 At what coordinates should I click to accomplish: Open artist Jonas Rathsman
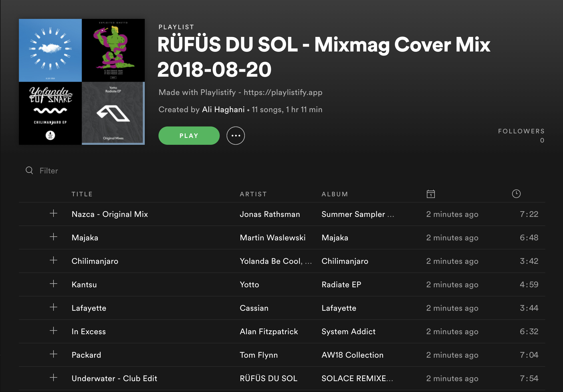270,214
